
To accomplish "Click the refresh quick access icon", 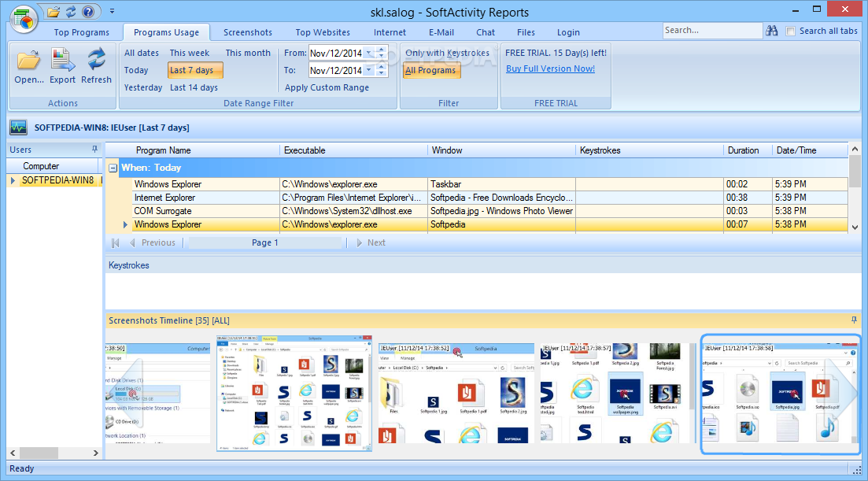I will click(x=71, y=12).
